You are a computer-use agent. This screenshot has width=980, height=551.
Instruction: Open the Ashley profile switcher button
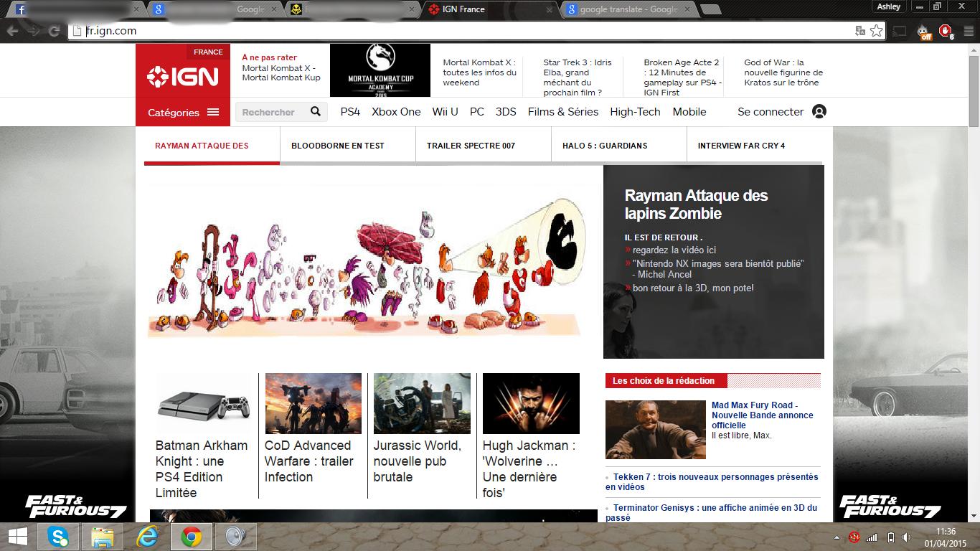click(889, 6)
